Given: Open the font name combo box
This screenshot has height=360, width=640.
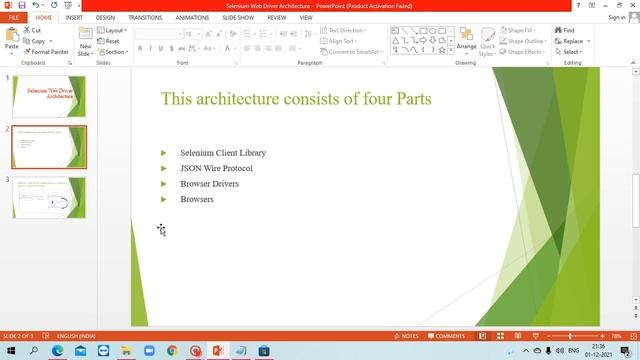Looking at the screenshot, I should tap(158, 34).
